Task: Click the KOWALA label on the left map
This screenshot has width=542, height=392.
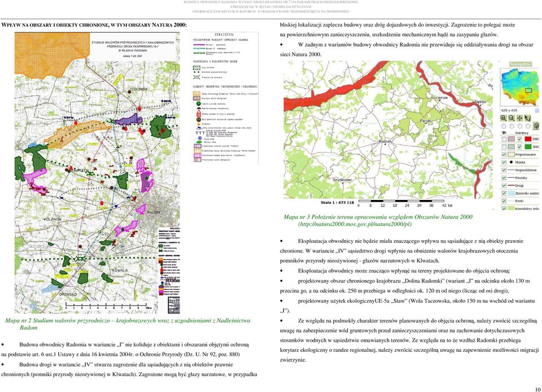Action: [x=119, y=271]
